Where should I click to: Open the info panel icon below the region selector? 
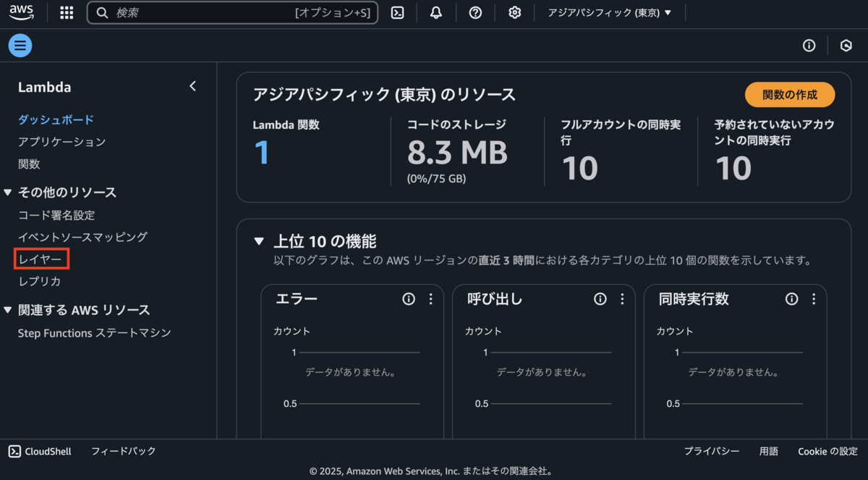[x=809, y=46]
